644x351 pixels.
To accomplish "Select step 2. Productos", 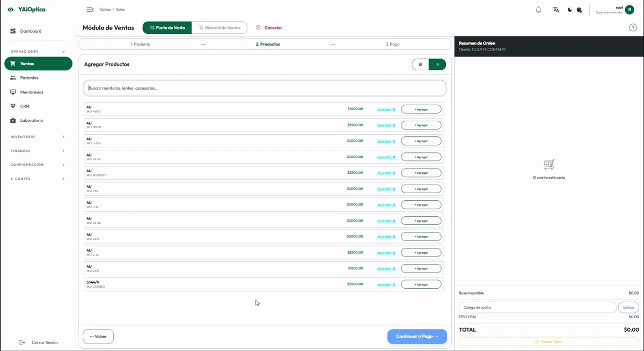I will point(268,44).
